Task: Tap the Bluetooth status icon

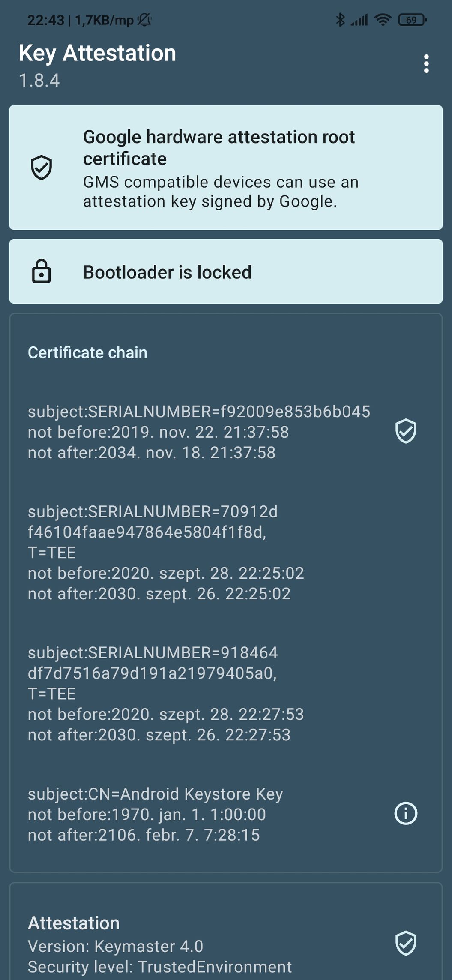Action: [340, 20]
